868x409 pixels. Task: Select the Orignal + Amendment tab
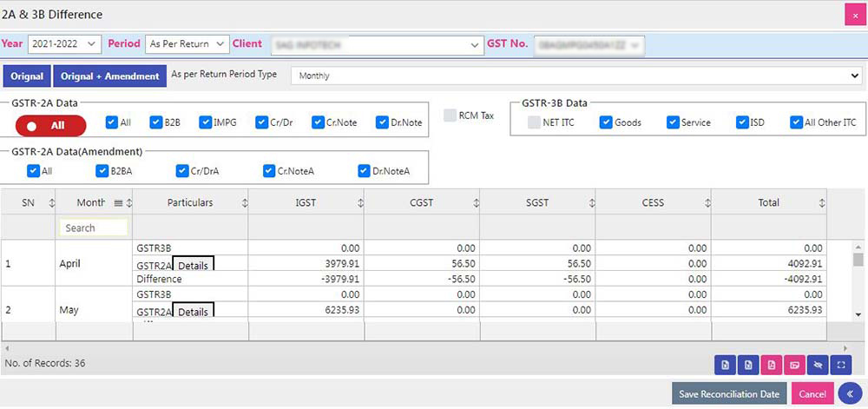109,76
